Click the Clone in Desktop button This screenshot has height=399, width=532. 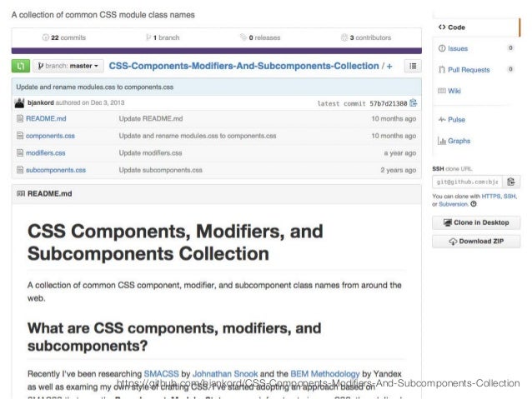tap(476, 222)
